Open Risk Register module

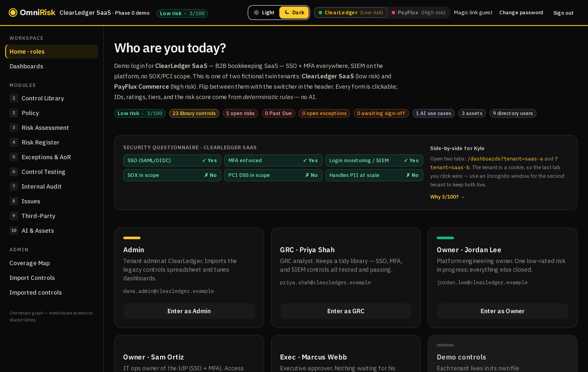coord(51,142)
